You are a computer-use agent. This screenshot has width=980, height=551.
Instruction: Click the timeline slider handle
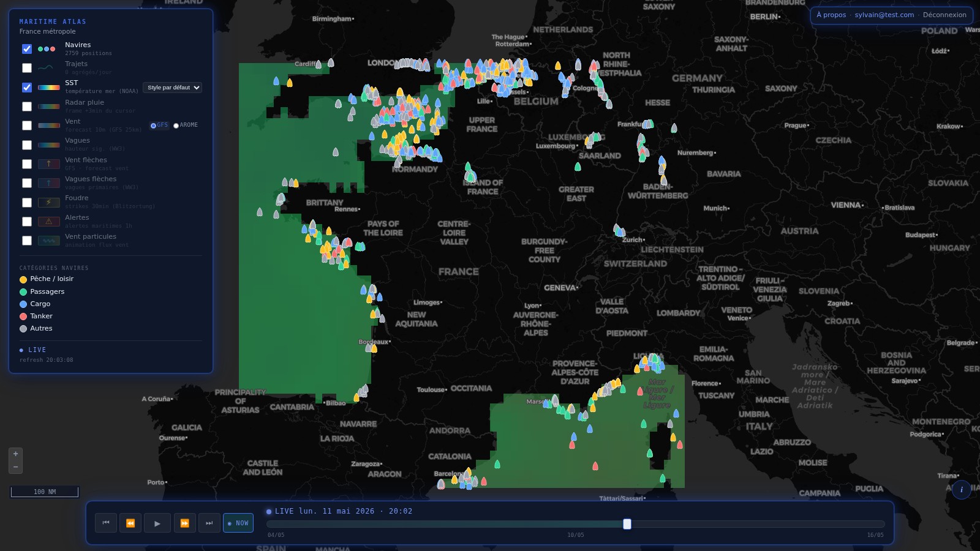(x=627, y=524)
